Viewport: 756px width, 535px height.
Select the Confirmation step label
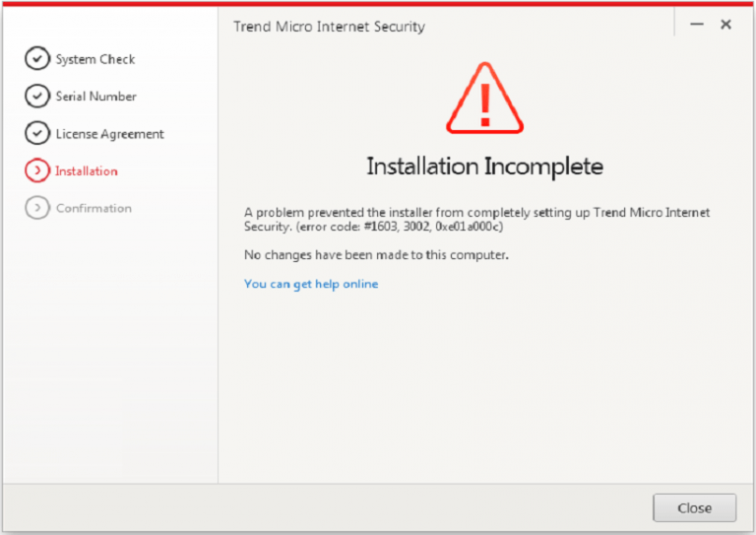point(94,209)
